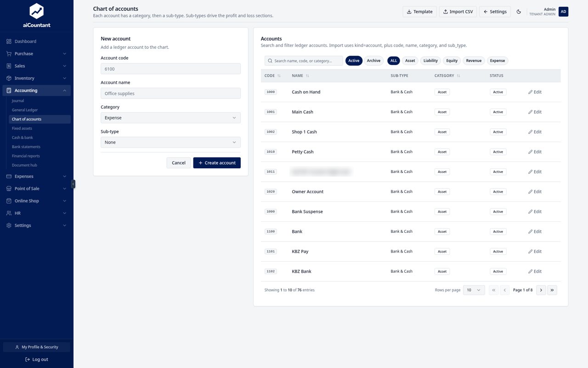Image resolution: width=588 pixels, height=368 pixels.
Task: Expand the HR menu
Action: (37, 213)
